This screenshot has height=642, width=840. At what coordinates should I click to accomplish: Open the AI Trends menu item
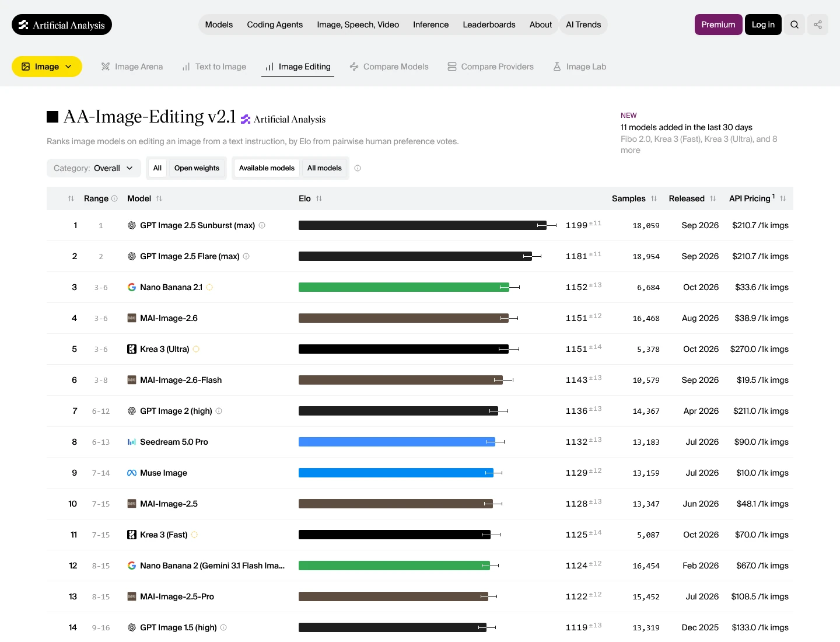click(583, 25)
